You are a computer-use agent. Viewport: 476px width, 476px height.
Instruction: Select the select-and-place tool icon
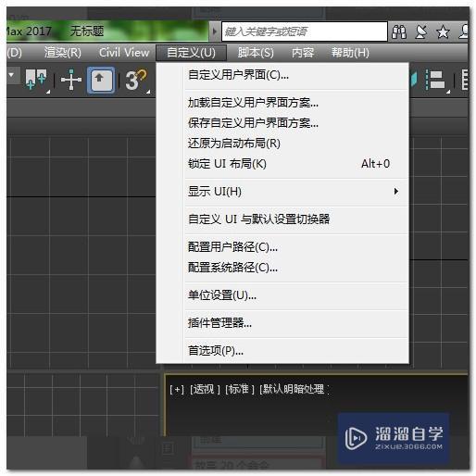click(x=36, y=80)
